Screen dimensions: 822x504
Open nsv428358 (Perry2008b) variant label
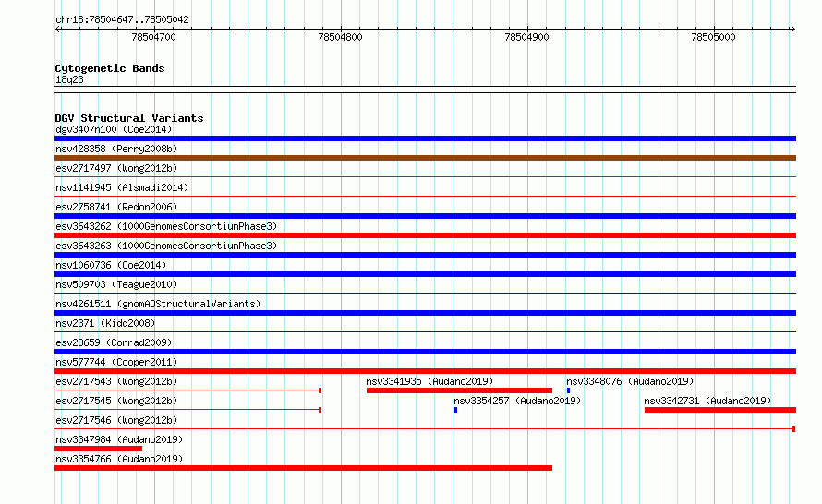tap(116, 149)
